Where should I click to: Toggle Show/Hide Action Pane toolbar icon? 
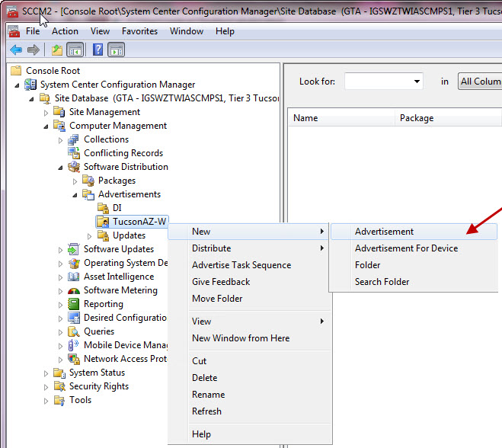click(117, 50)
